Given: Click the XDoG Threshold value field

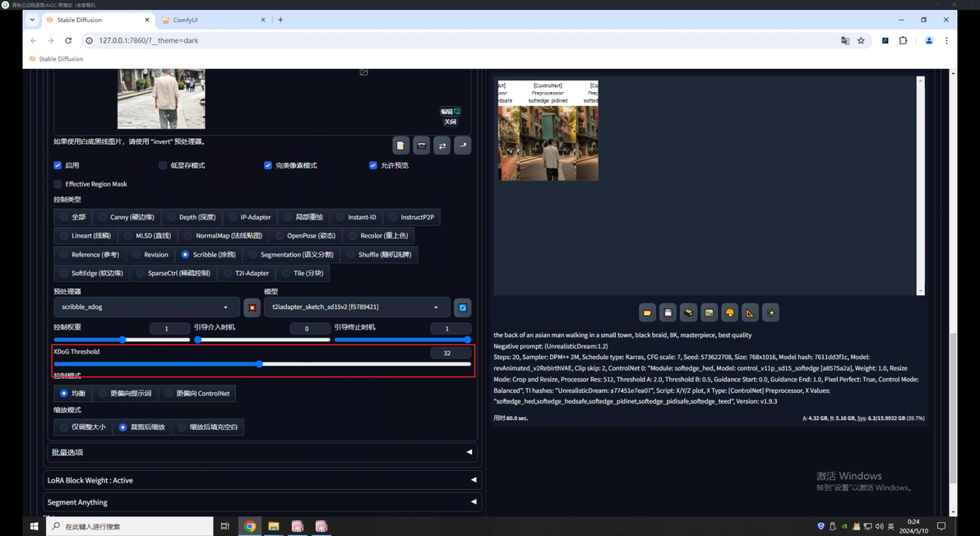Looking at the screenshot, I should (x=451, y=353).
